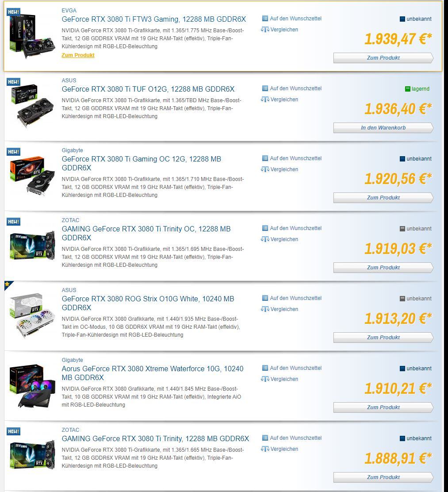Viewport: 448px width, 492px height.
Task: Click compare scale icon for Aorus Xtreme Waterforce
Action: [x=265, y=379]
